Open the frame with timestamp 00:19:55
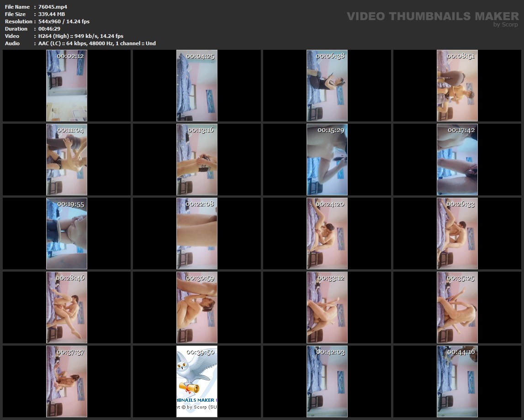524x420 pixels. (x=67, y=233)
